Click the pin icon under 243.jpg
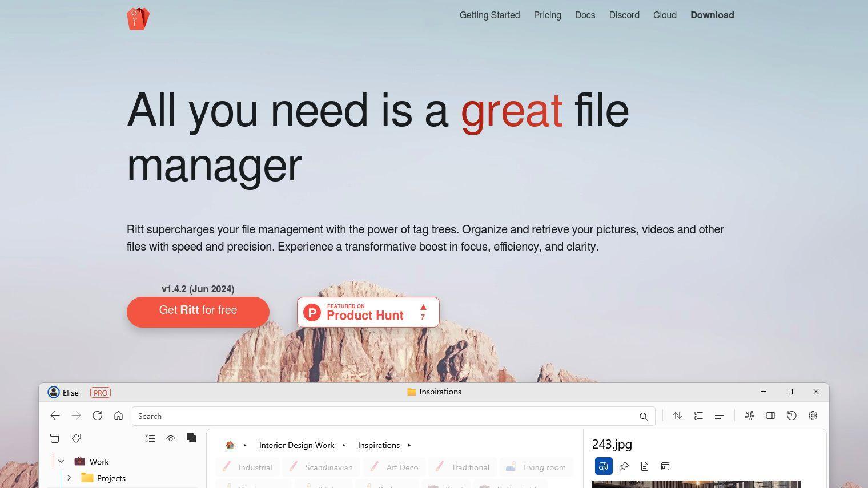Viewport: 868px width, 488px height. coord(624,466)
